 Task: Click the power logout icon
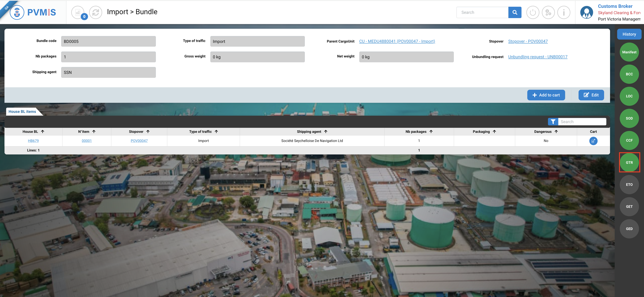pyautogui.click(x=533, y=12)
